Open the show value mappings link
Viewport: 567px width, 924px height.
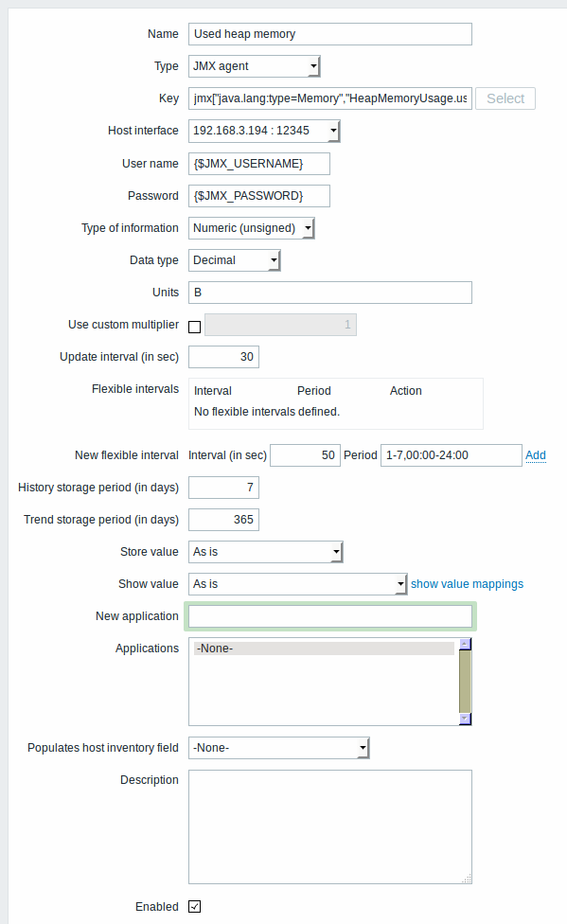point(467,584)
